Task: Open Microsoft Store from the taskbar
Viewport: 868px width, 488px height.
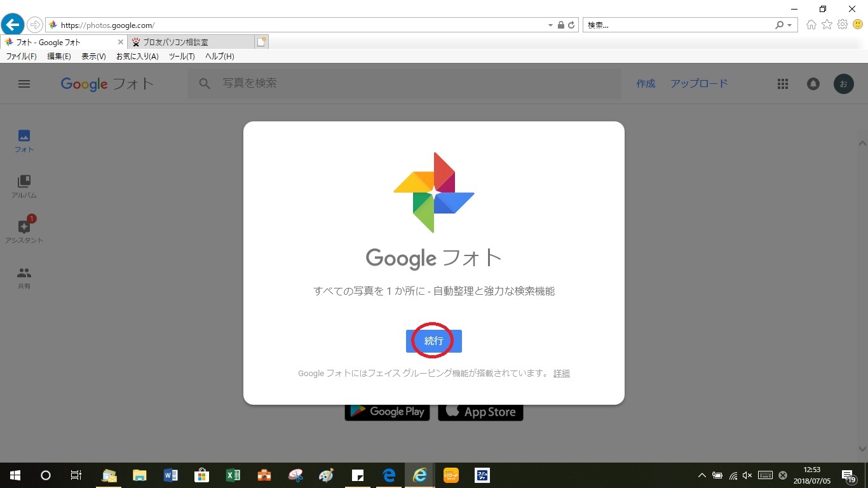Action: pos(202,475)
